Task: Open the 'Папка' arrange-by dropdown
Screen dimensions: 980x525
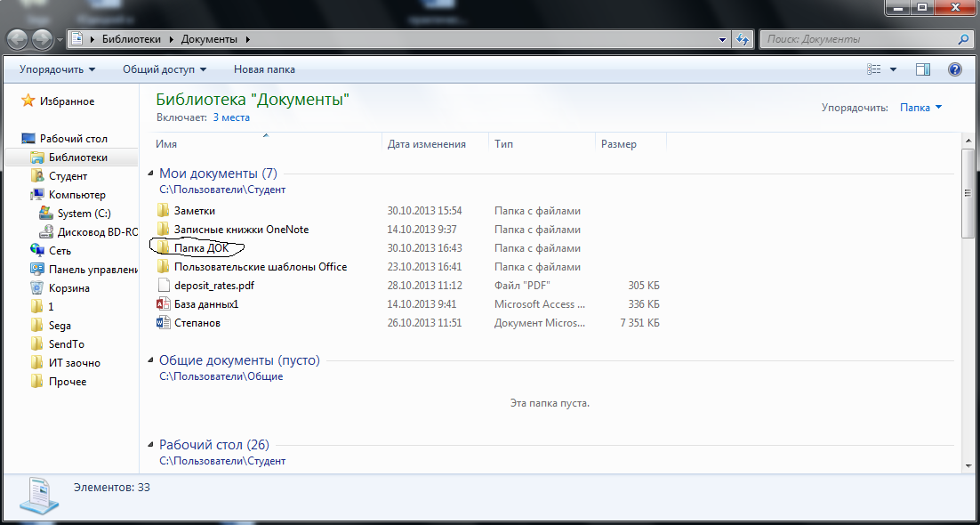Action: click(x=920, y=108)
